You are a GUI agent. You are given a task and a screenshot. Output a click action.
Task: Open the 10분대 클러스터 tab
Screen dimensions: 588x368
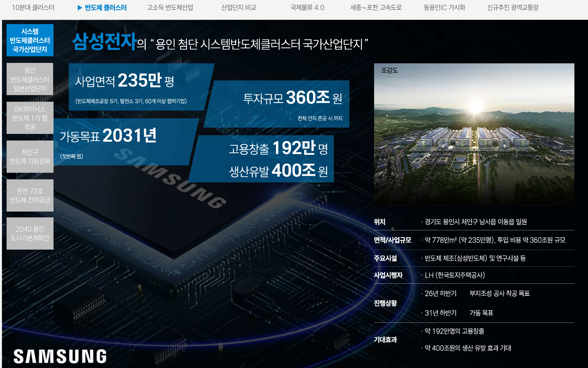[33, 7]
